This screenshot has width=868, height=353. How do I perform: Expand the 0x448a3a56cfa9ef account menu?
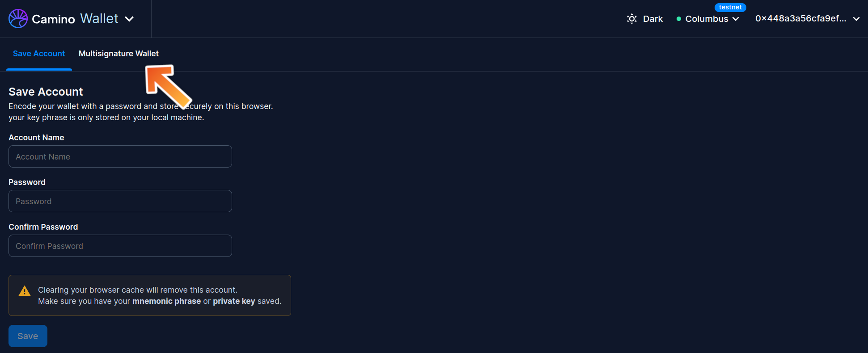point(856,19)
